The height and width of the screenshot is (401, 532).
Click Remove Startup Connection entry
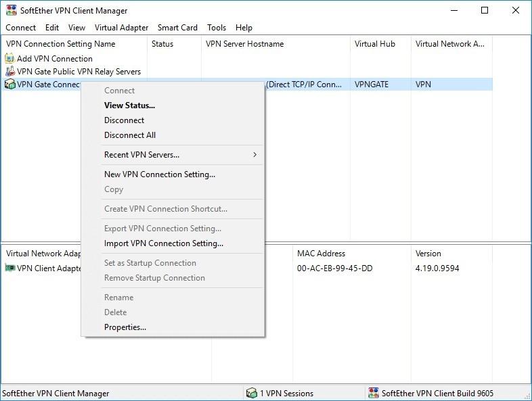[x=173, y=278]
